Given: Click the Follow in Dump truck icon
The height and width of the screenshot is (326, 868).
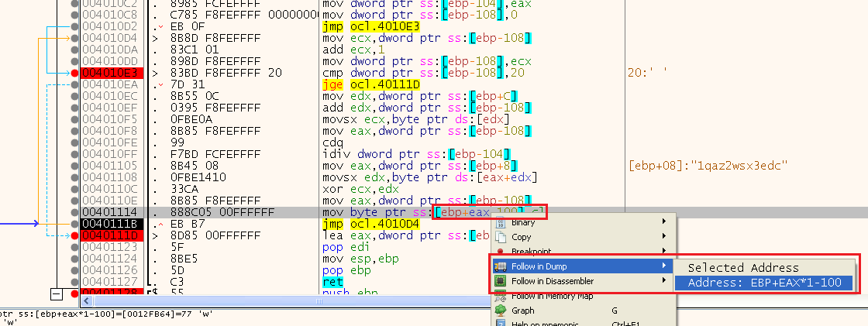Looking at the screenshot, I should coord(500,266).
